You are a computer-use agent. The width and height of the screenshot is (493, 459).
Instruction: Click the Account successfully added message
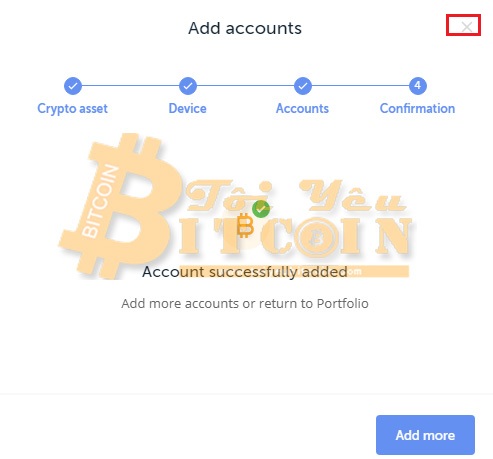(x=245, y=272)
